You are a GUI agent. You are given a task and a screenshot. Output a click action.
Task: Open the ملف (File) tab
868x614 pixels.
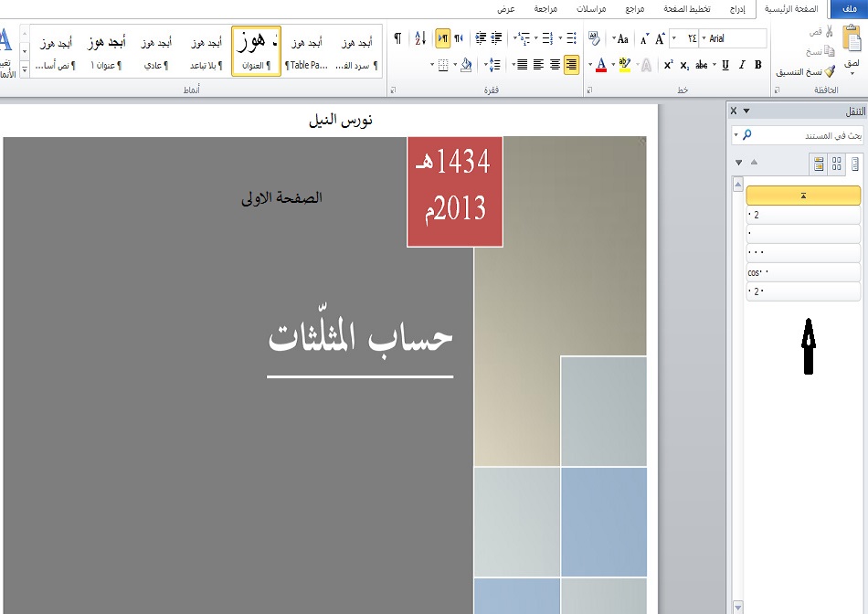(x=846, y=8)
